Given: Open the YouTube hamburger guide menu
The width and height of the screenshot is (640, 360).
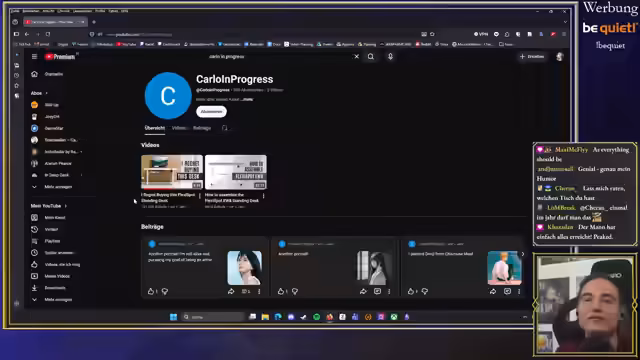Looking at the screenshot, I should [34, 57].
